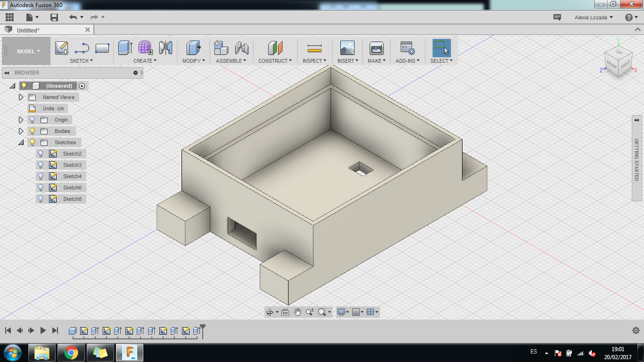Viewport: 644px width, 362px height.
Task: Jump to the timeline start
Action: 8,331
